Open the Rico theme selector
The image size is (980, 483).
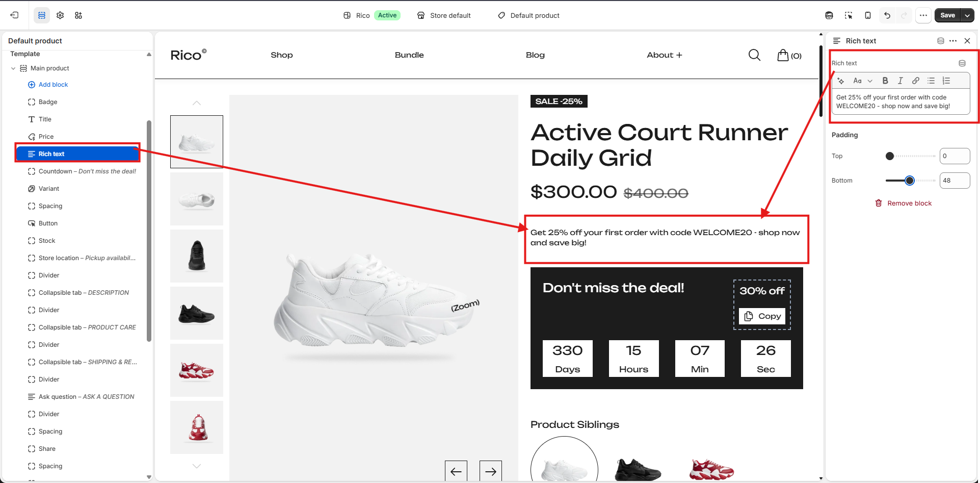372,15
